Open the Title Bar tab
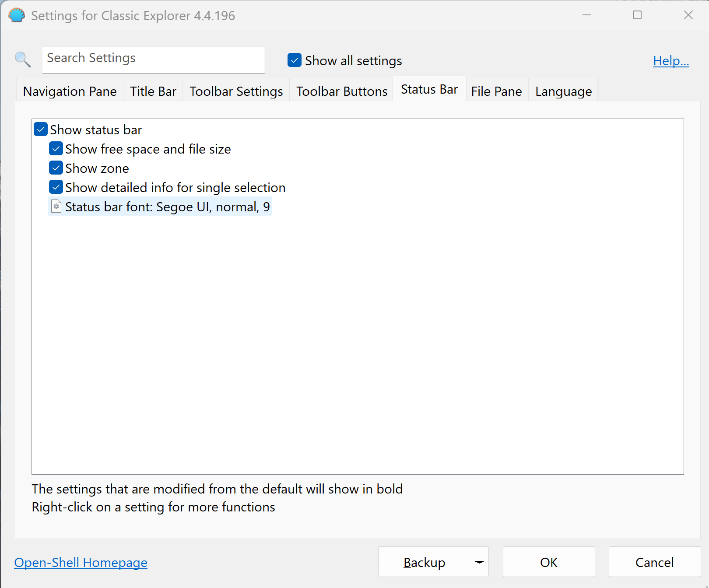This screenshot has width=709, height=588. pos(153,91)
